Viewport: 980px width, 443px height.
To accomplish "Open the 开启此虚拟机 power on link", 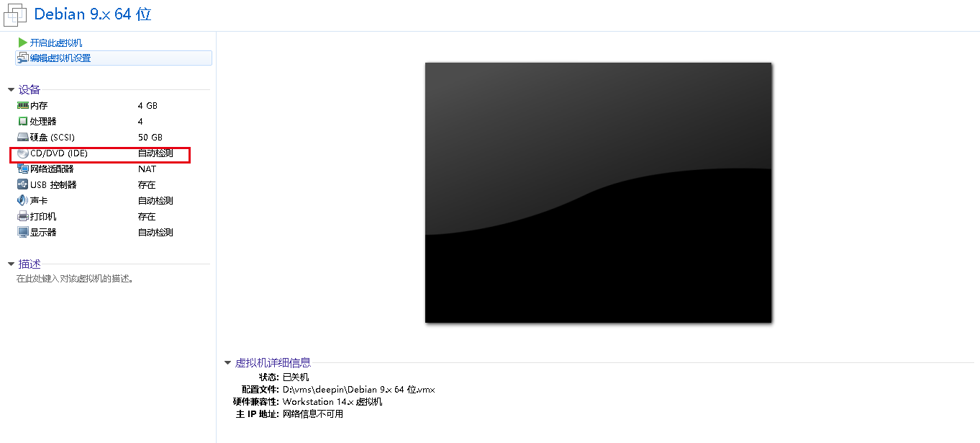I will 56,42.
